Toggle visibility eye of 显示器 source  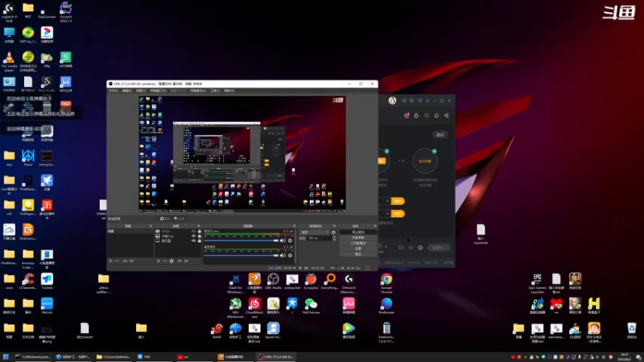193,241
